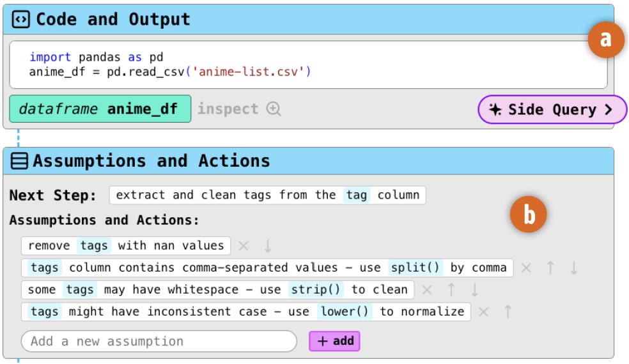629x364 pixels.
Task: Click inside the pandas code cell
Action: coord(307,64)
